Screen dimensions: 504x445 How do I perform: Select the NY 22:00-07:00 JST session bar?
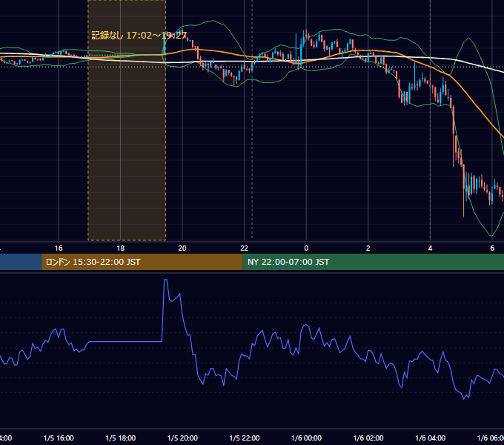tap(373, 262)
